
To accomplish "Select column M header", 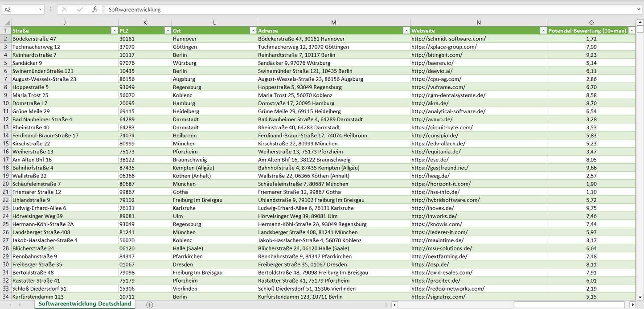I will click(x=333, y=23).
